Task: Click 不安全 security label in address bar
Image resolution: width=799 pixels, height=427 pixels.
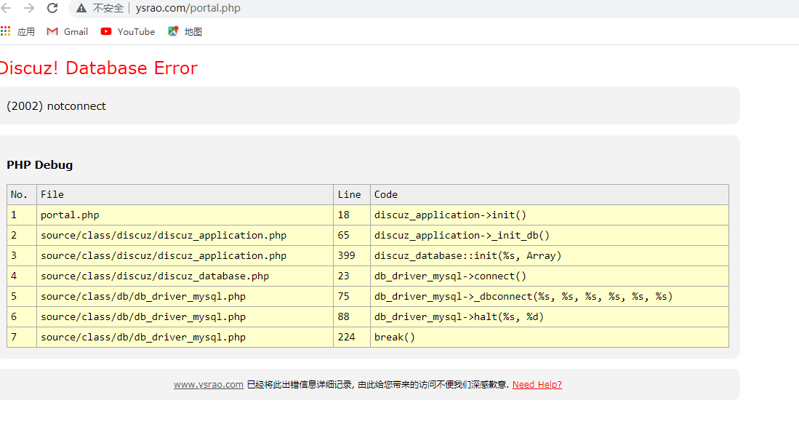Action: (108, 8)
